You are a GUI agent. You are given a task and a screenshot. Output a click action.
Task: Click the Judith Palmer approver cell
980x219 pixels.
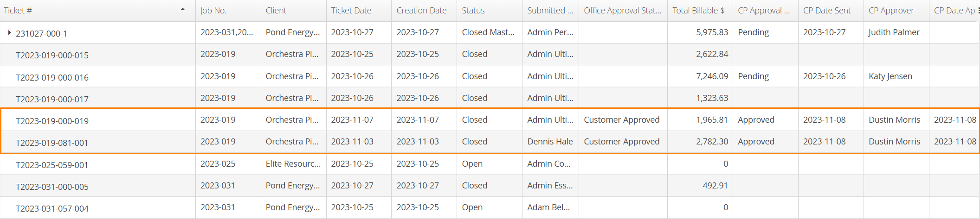[x=894, y=32]
